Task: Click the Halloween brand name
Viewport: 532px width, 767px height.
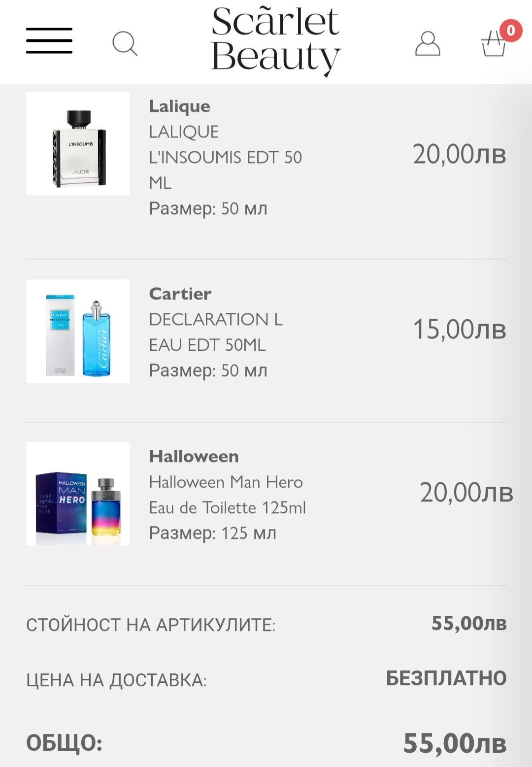Action: 194,457
